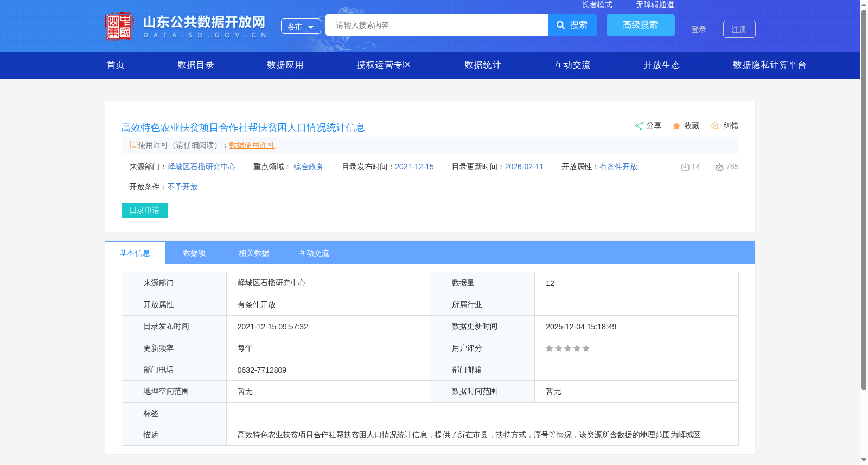
Task: Click the search input field
Action: point(437,25)
